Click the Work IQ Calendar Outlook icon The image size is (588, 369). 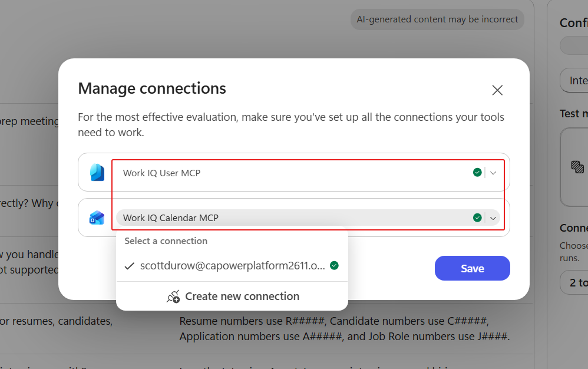(97, 218)
